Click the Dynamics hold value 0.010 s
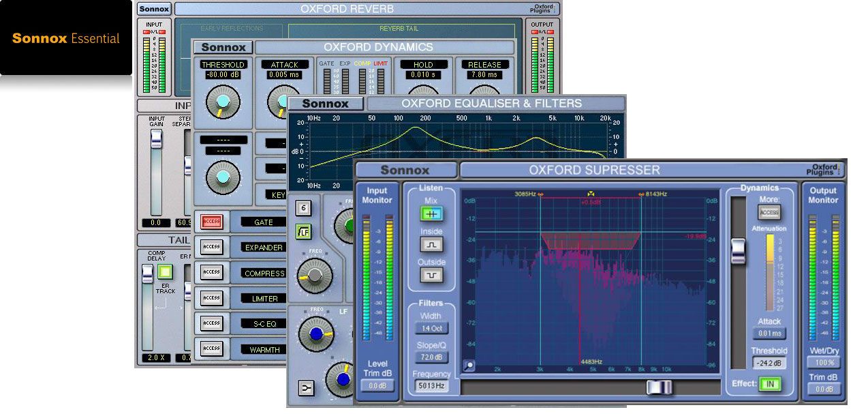 click(424, 76)
